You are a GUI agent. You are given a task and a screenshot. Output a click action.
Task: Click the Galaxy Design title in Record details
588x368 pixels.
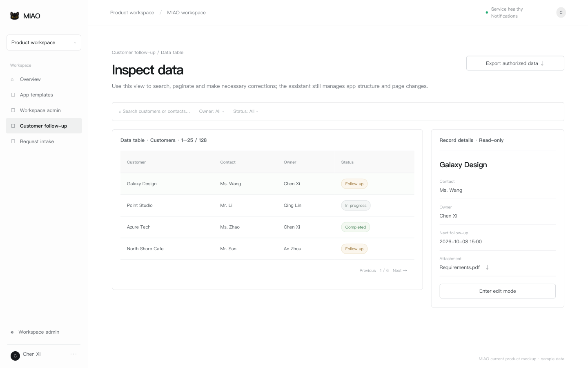(x=463, y=165)
